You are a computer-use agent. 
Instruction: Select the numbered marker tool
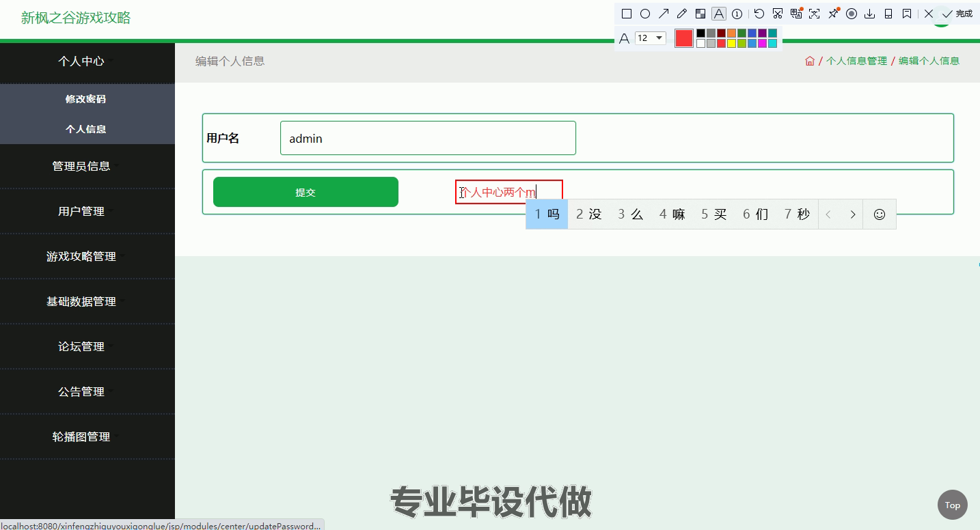pyautogui.click(x=737, y=14)
